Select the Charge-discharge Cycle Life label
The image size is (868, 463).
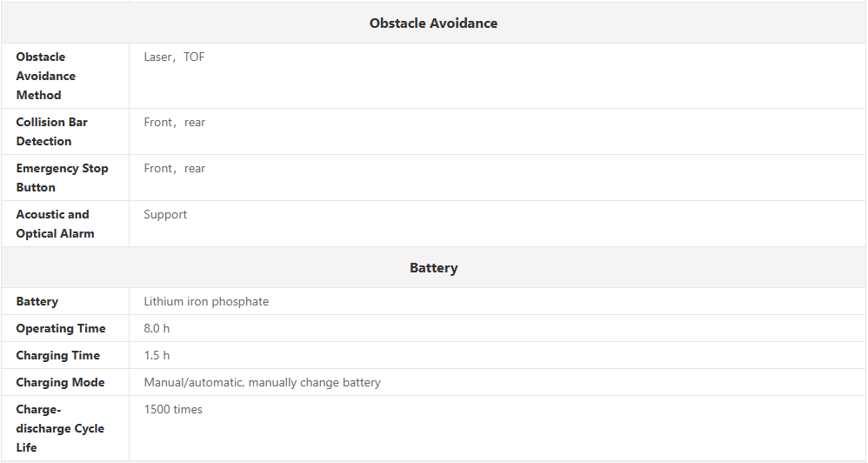point(59,428)
